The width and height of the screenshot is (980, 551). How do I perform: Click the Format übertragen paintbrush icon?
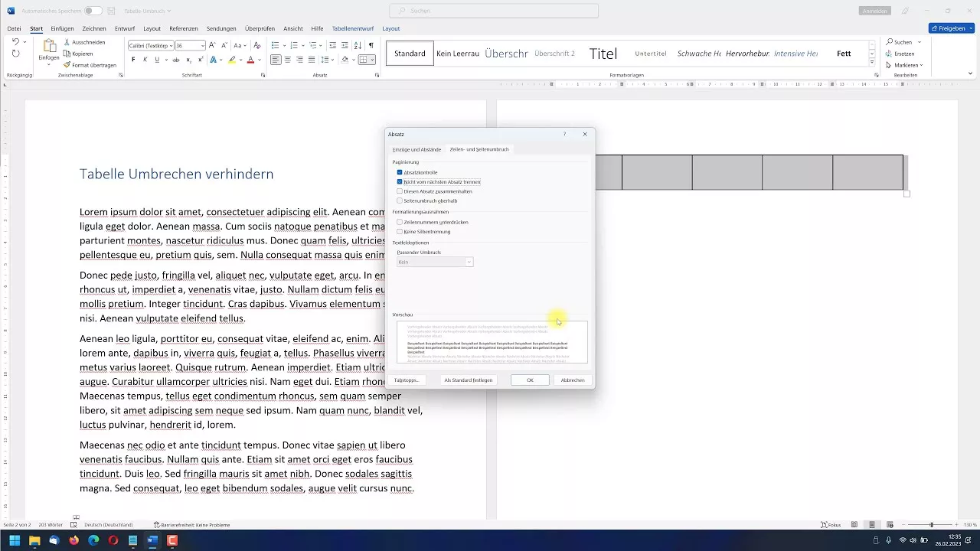tap(67, 65)
